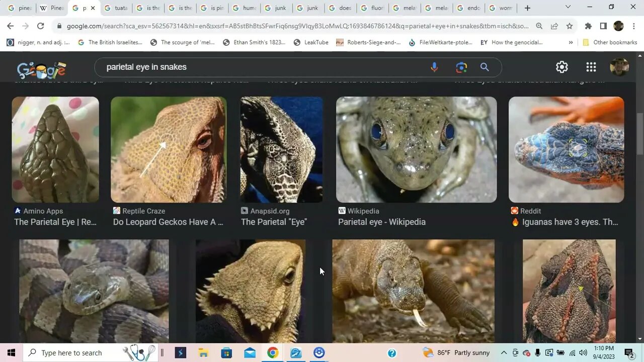Image resolution: width=644 pixels, height=362 pixels.
Task: Click the browser forward arrow
Action: coord(25,26)
